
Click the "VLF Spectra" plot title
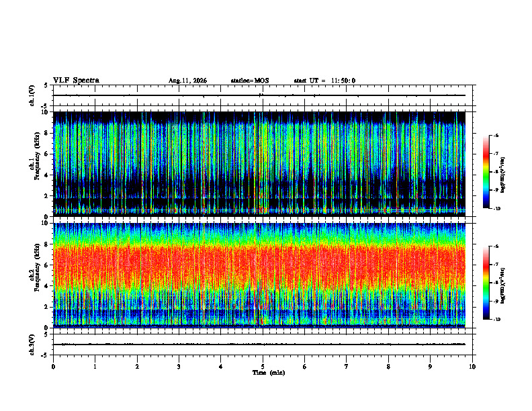[76, 81]
